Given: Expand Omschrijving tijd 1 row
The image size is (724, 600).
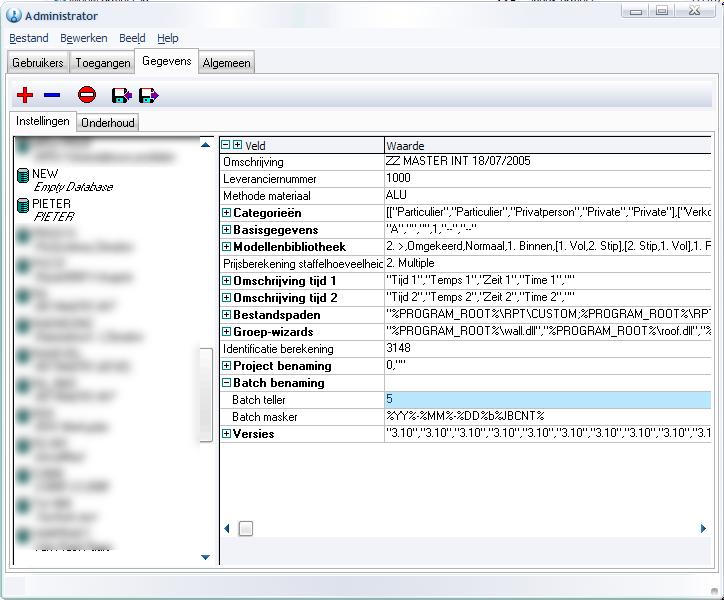Looking at the screenshot, I should coord(226,280).
